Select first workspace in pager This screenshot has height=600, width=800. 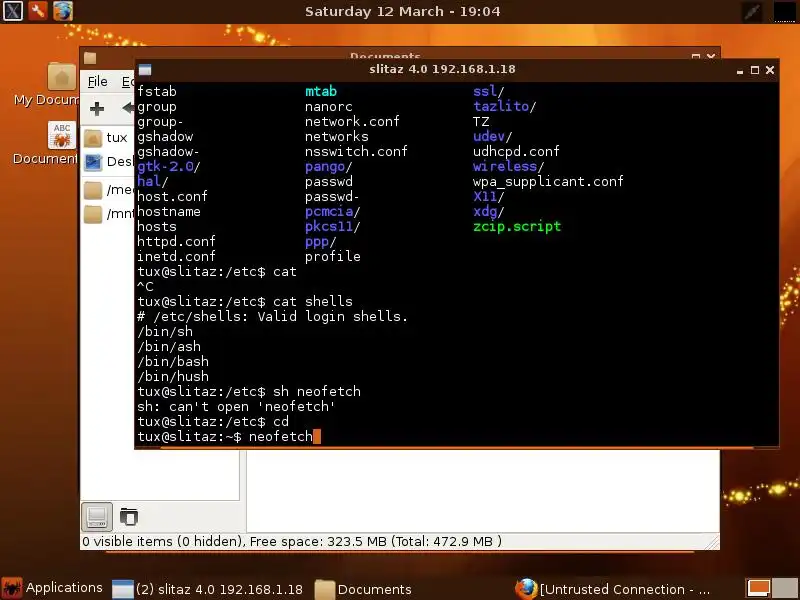point(758,588)
